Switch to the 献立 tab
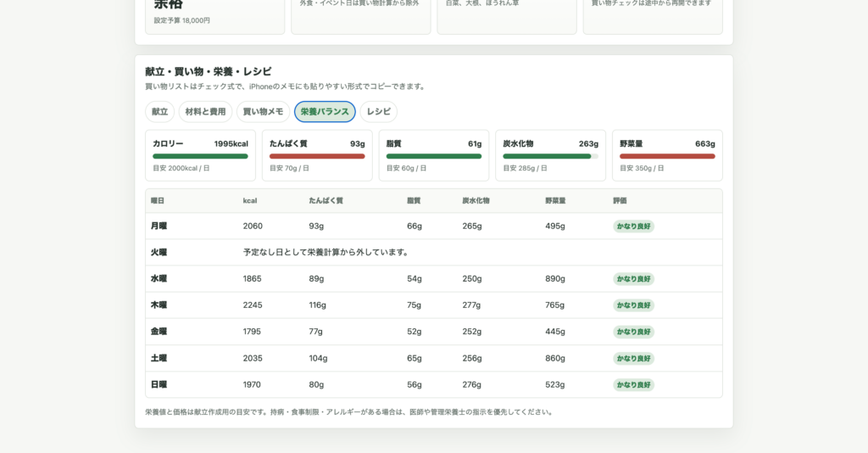The image size is (868, 453). [x=160, y=112]
